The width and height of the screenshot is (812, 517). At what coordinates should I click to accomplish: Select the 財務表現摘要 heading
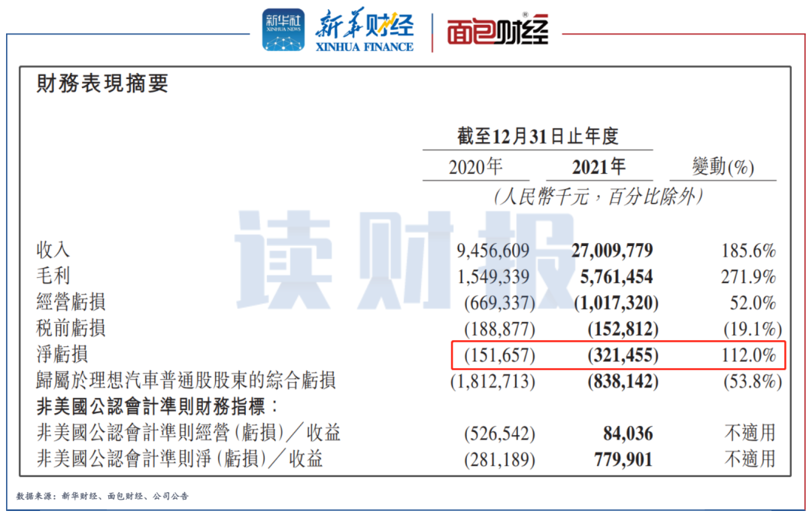point(103,84)
